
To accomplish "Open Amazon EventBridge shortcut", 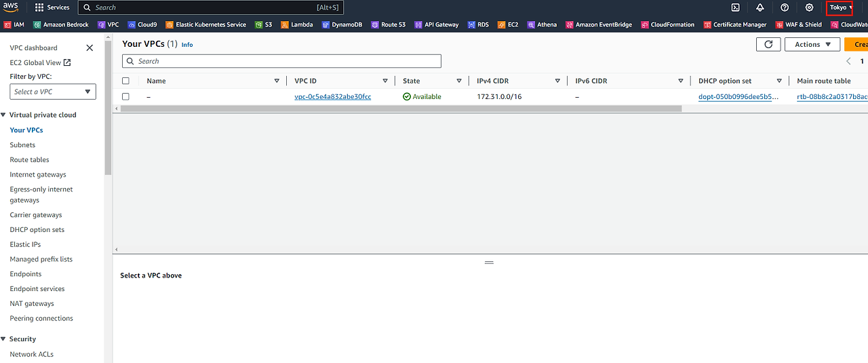I will coord(599,24).
